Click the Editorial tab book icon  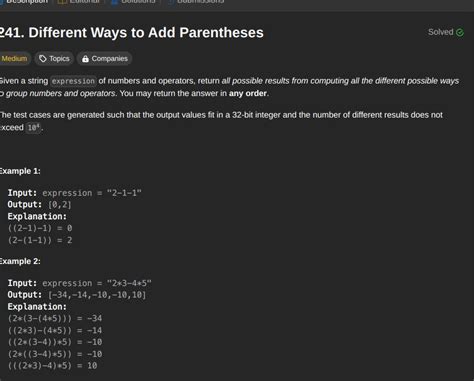pos(62,1)
